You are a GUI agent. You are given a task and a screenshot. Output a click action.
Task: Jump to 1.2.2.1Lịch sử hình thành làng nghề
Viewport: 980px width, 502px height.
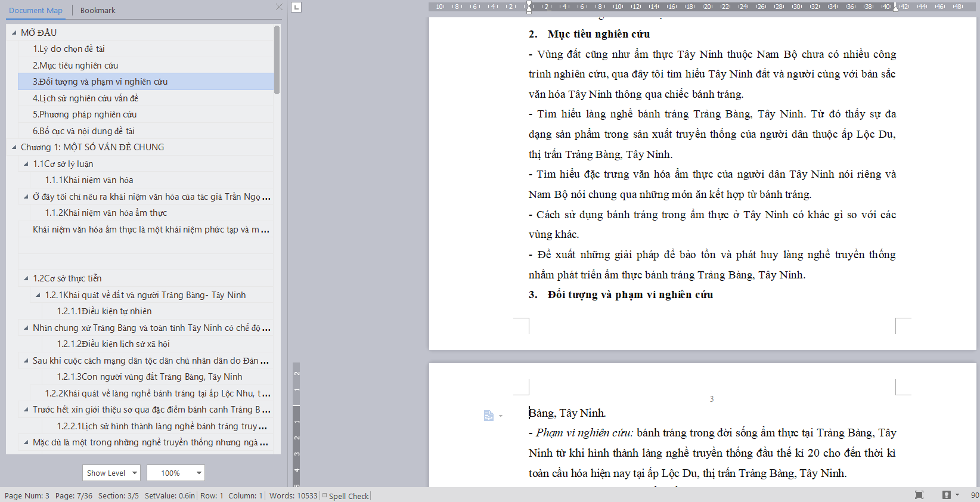pyautogui.click(x=157, y=426)
